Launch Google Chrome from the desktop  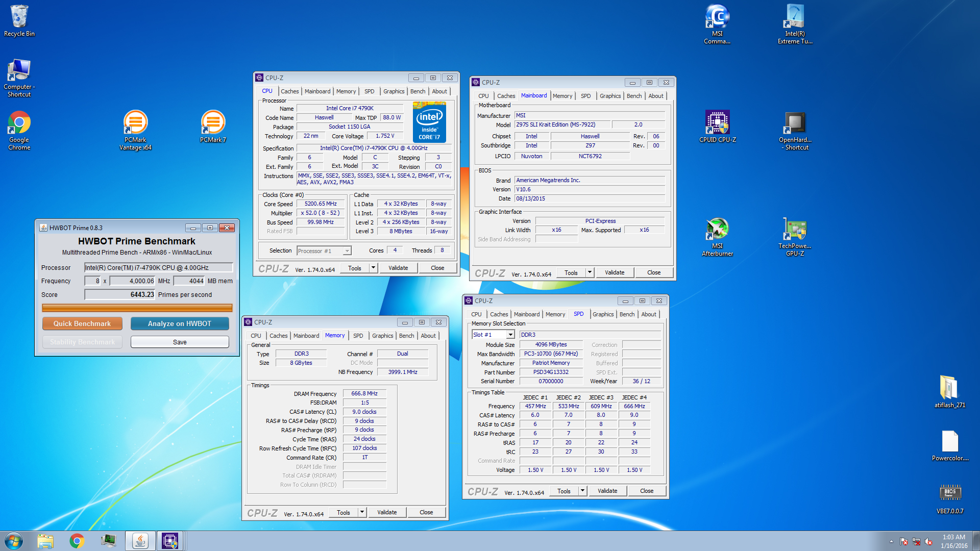click(19, 131)
